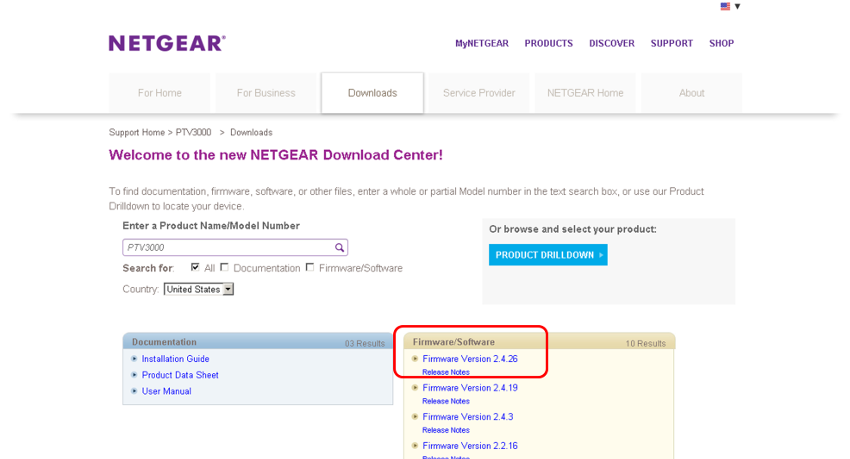Open the PRODUCTS menu
The width and height of the screenshot is (850, 459).
click(x=549, y=43)
